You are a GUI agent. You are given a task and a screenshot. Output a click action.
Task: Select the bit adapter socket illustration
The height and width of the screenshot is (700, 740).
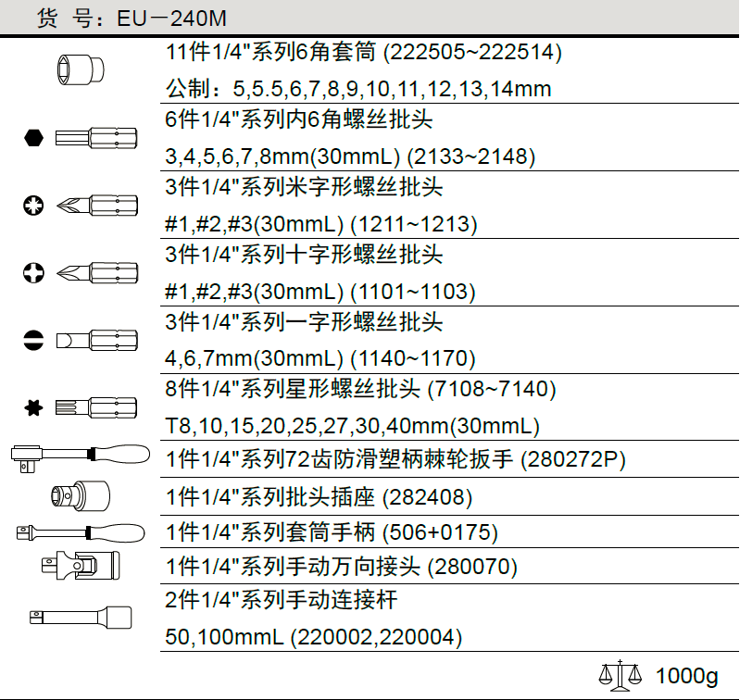point(80,496)
